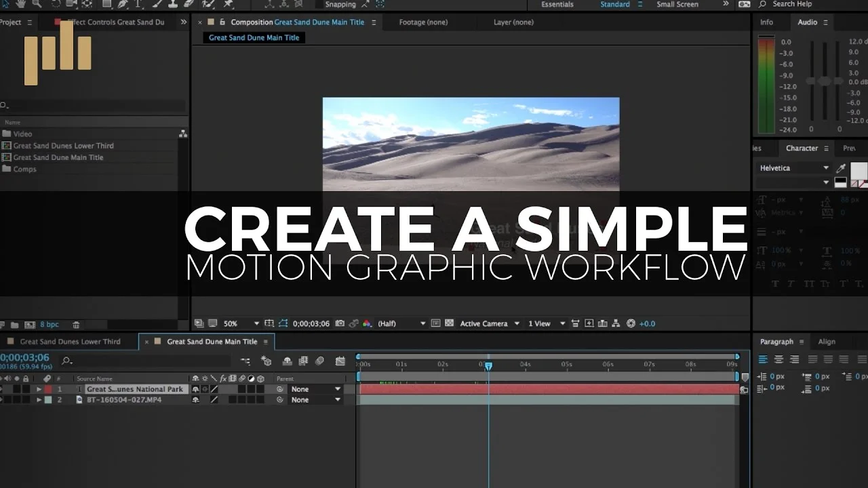Click the Delete trash icon in Project panel
Viewport: 868px width, 488px height.
(x=76, y=325)
